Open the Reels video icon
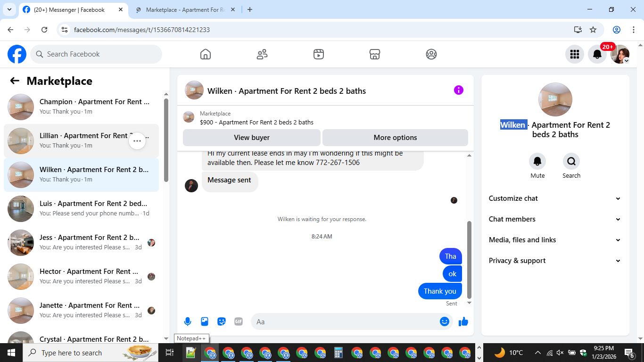 click(319, 54)
